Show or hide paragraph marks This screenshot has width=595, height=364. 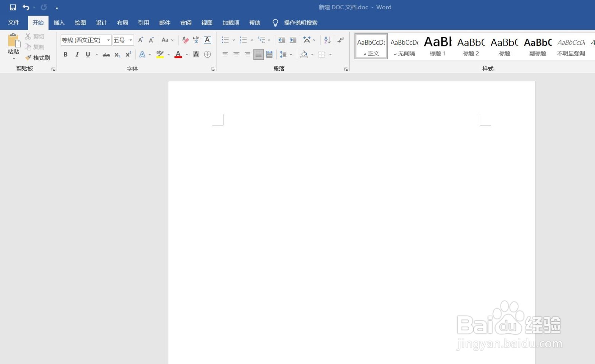point(341,40)
